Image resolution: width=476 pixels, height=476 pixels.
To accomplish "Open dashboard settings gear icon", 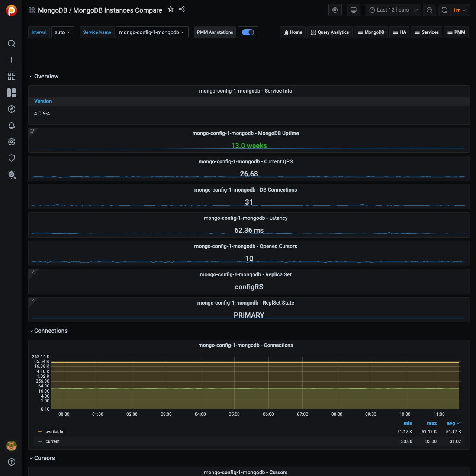I will coord(335,10).
